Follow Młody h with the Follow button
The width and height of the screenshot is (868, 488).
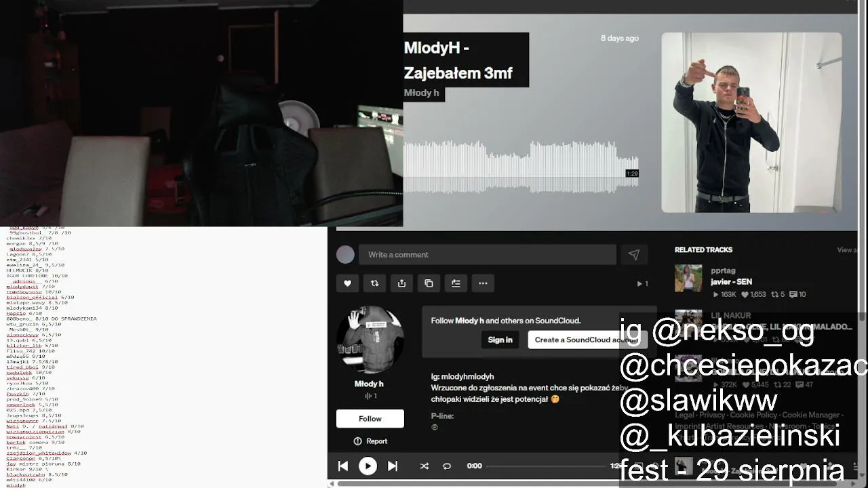point(370,419)
